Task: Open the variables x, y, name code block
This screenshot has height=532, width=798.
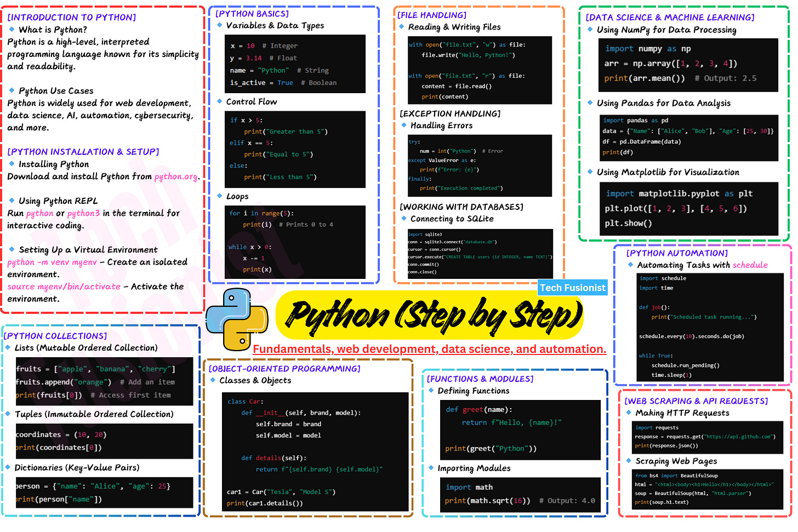Action: point(295,64)
